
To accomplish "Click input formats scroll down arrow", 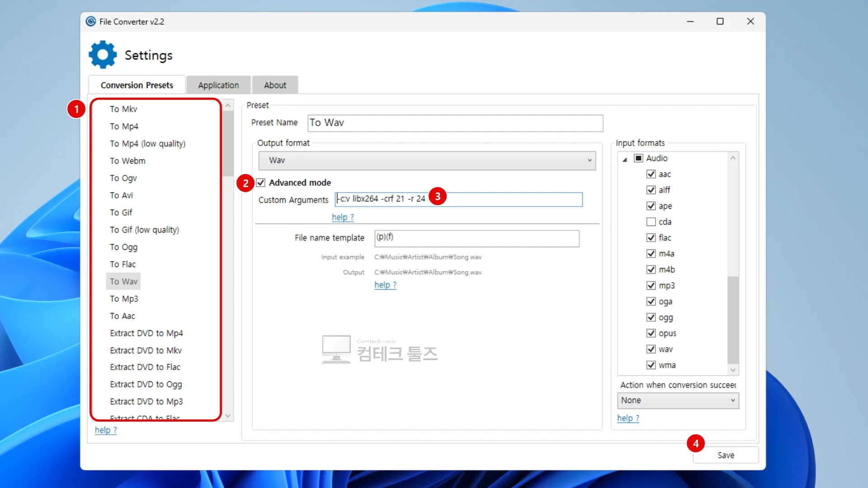I will pyautogui.click(x=733, y=370).
